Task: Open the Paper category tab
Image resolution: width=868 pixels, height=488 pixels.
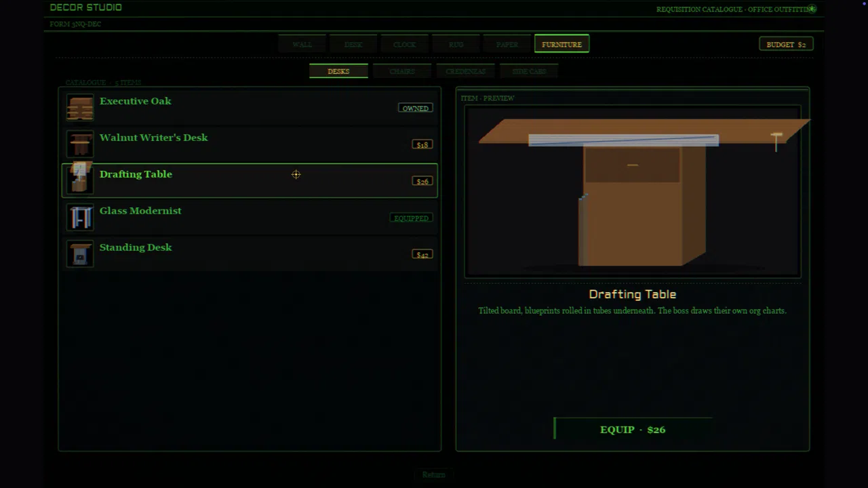Action: click(507, 44)
